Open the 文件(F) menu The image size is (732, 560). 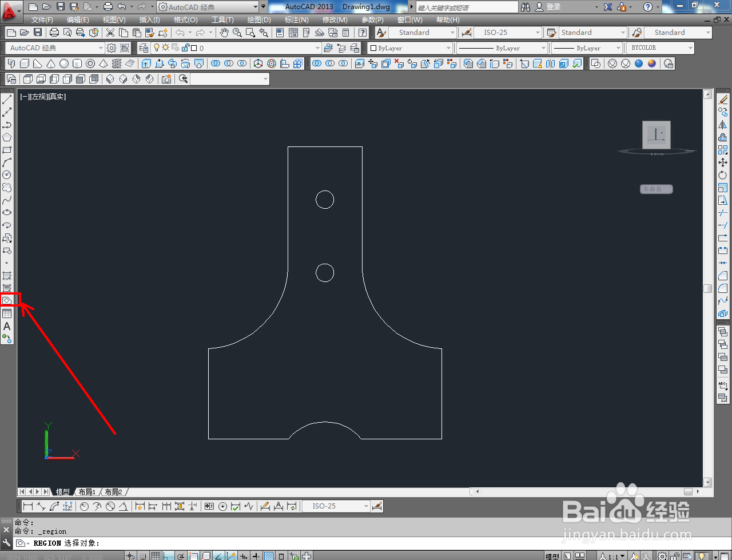(42, 20)
